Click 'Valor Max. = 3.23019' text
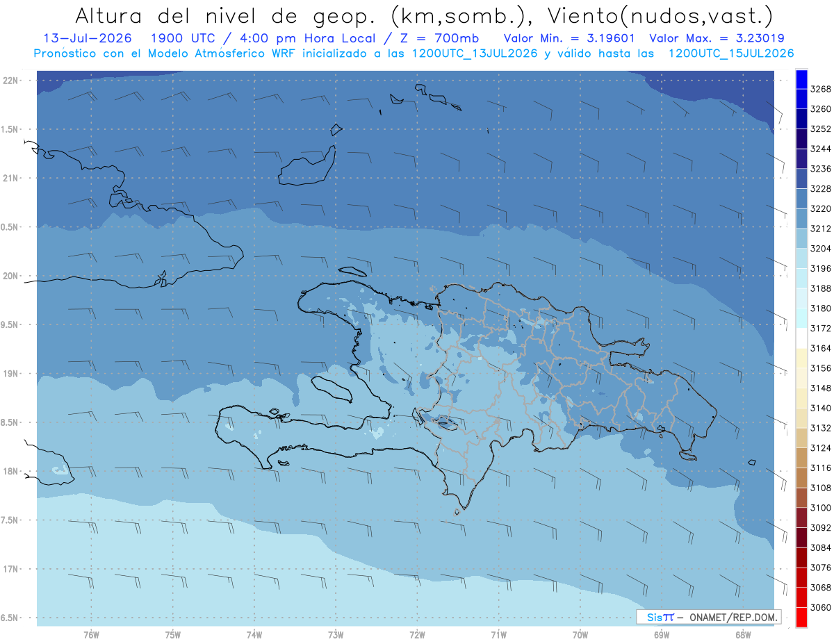The image size is (834, 644). tap(717, 39)
